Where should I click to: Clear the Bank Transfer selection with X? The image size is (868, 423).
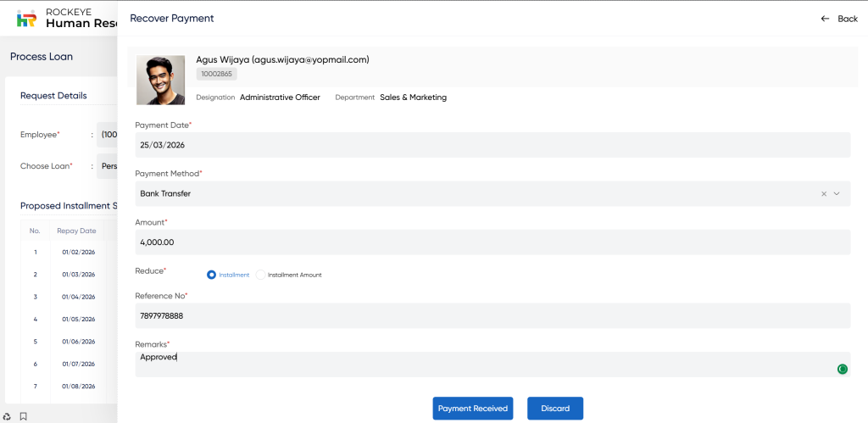click(823, 193)
